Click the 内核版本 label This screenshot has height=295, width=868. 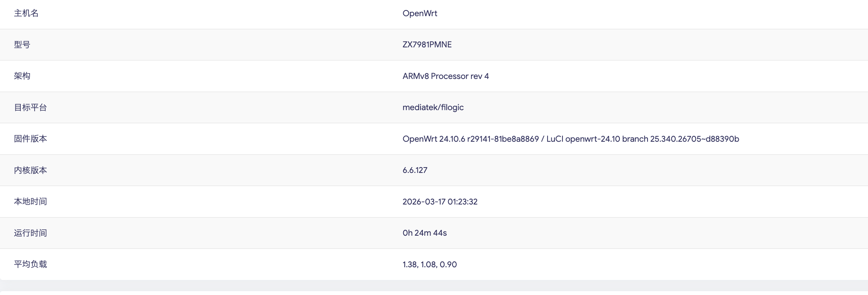coord(30,170)
